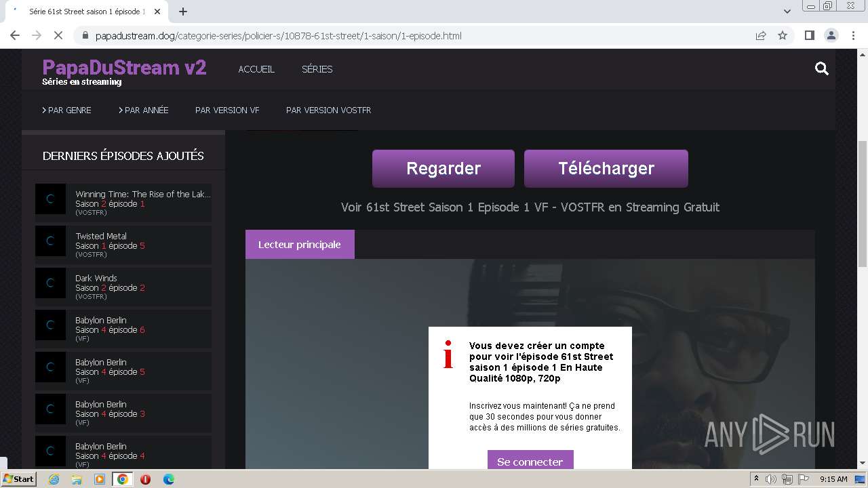Image resolution: width=868 pixels, height=488 pixels.
Task: Close the Série 61st Street tab
Action: pyautogui.click(x=157, y=12)
